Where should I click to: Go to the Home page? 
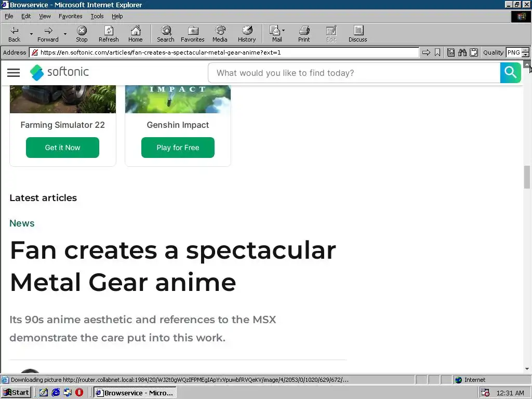tap(136, 34)
